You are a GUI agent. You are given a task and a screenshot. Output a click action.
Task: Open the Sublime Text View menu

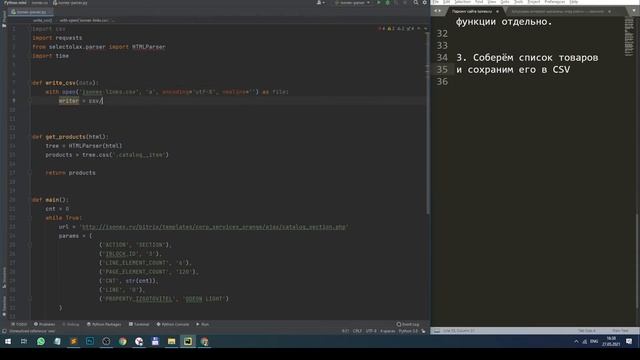[x=492, y=2]
